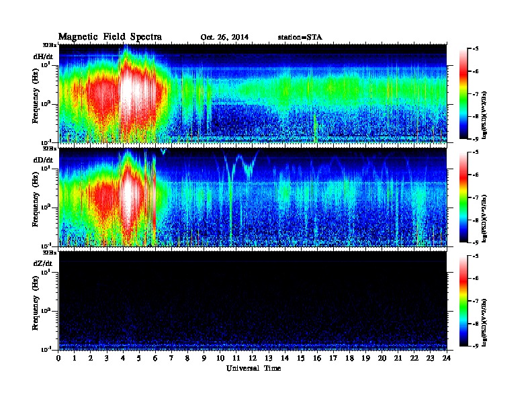Click hour "8" on the Universal Time axis
The width and height of the screenshot is (532, 411).
pyautogui.click(x=187, y=358)
